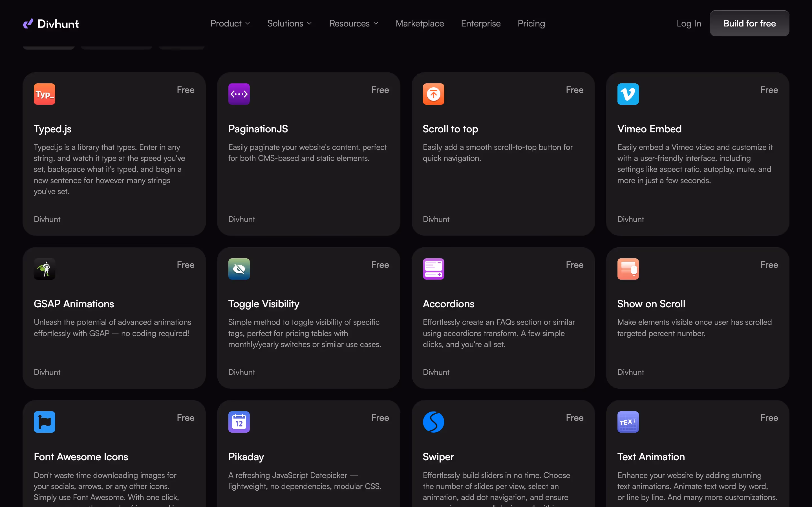
Task: Select the Vimeo Embed icon
Action: pos(628,94)
